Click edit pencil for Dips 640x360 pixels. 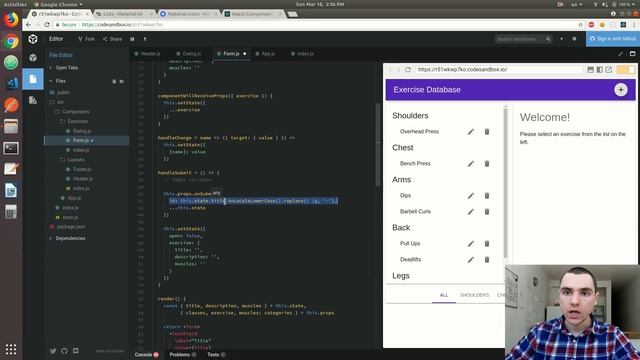click(x=471, y=196)
